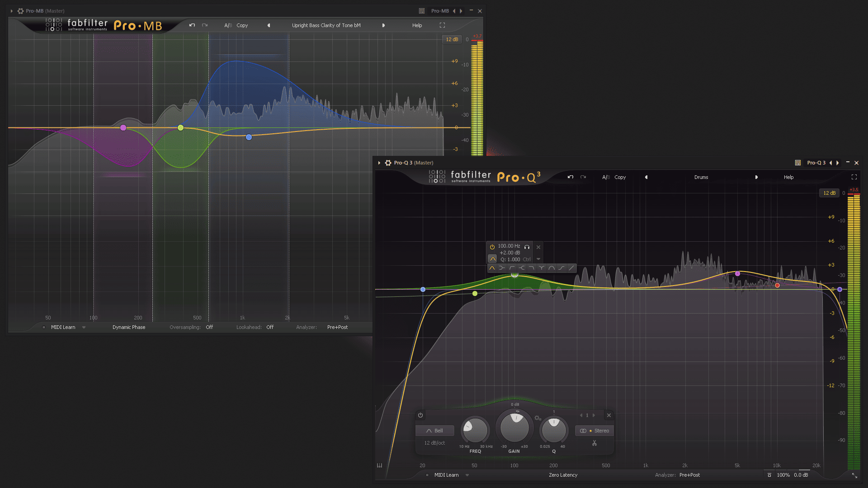Screen dimensions: 868x488
Task: Open the MIDI Learn dropdown in Pro-MB
Action: click(84, 327)
